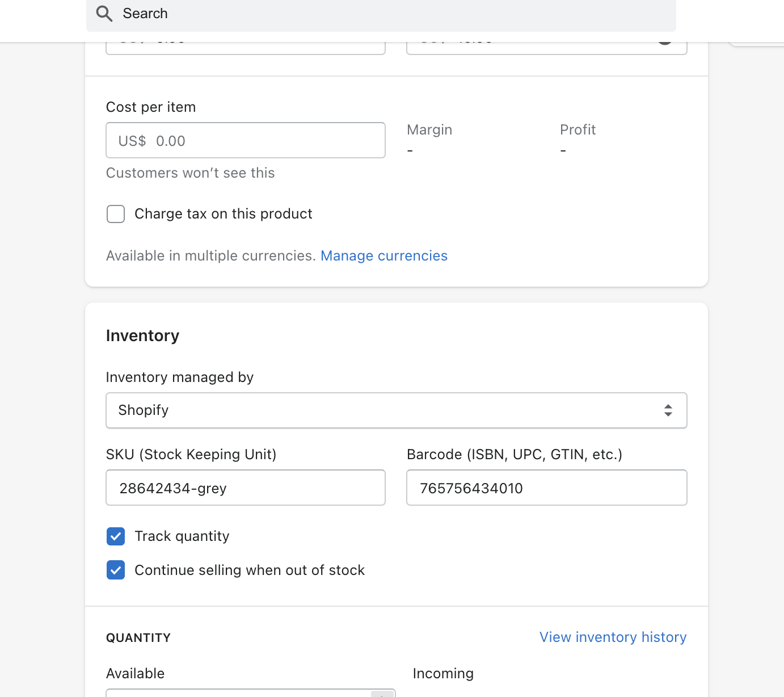This screenshot has width=784, height=697.
Task: Click into the Cost per item field
Action: coord(246,140)
